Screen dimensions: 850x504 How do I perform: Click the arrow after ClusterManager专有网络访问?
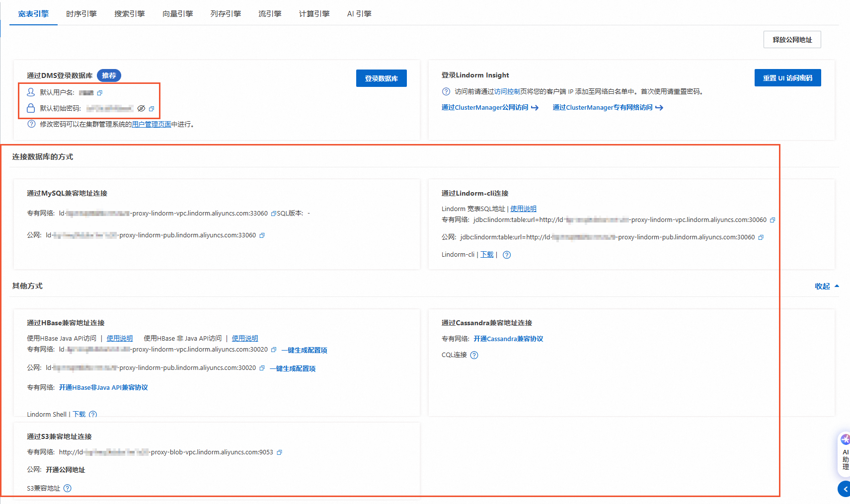tap(659, 108)
